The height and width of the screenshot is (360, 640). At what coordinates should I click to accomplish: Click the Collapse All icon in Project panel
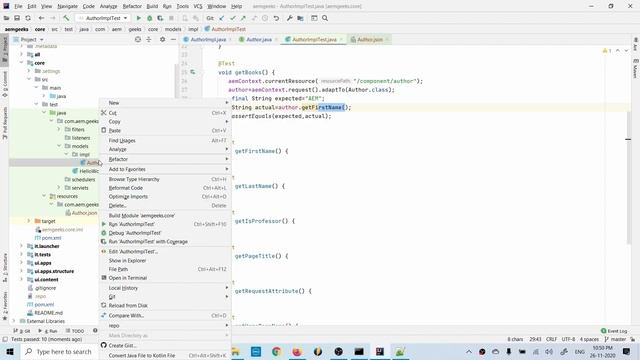149,39
